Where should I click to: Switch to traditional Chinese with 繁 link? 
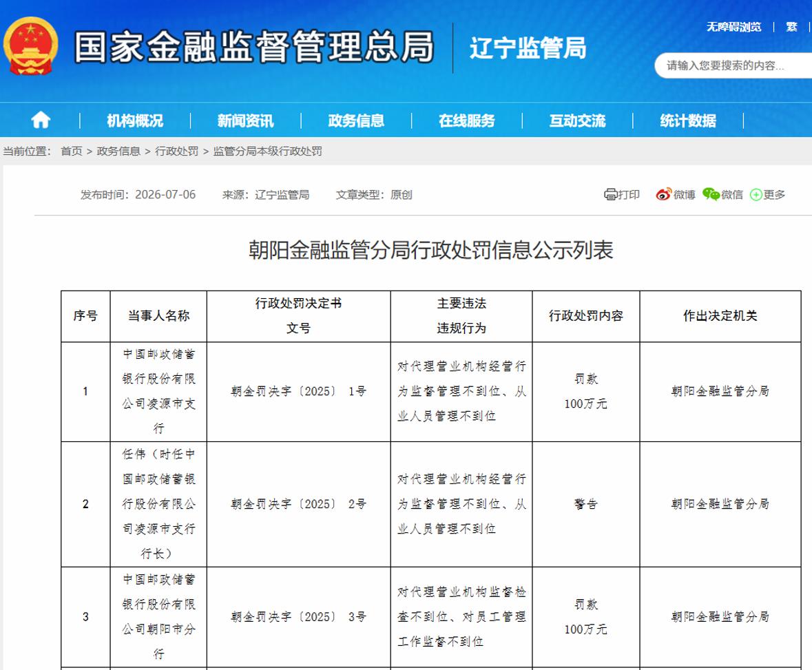point(791,27)
